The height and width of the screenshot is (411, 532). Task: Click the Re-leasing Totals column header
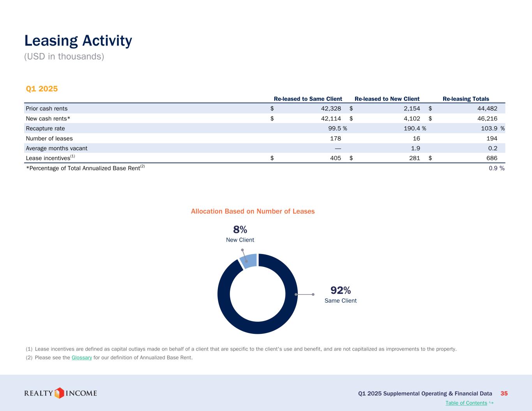coord(466,99)
